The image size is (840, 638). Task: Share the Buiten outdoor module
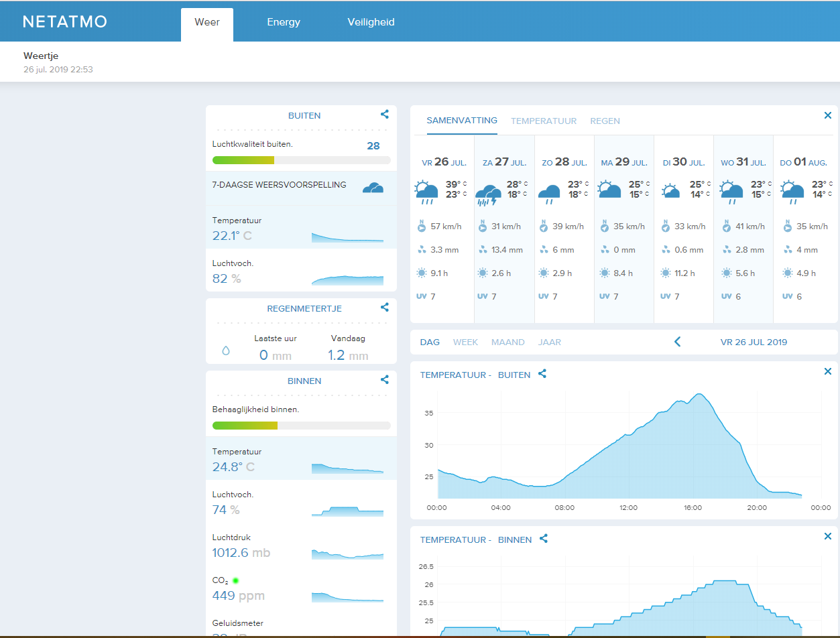pyautogui.click(x=385, y=115)
